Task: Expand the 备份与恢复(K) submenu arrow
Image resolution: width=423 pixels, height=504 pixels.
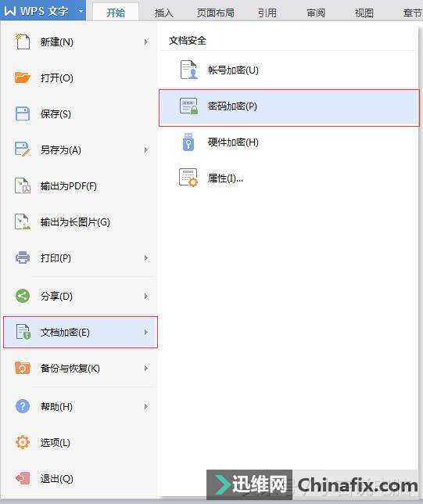Action: coord(146,368)
